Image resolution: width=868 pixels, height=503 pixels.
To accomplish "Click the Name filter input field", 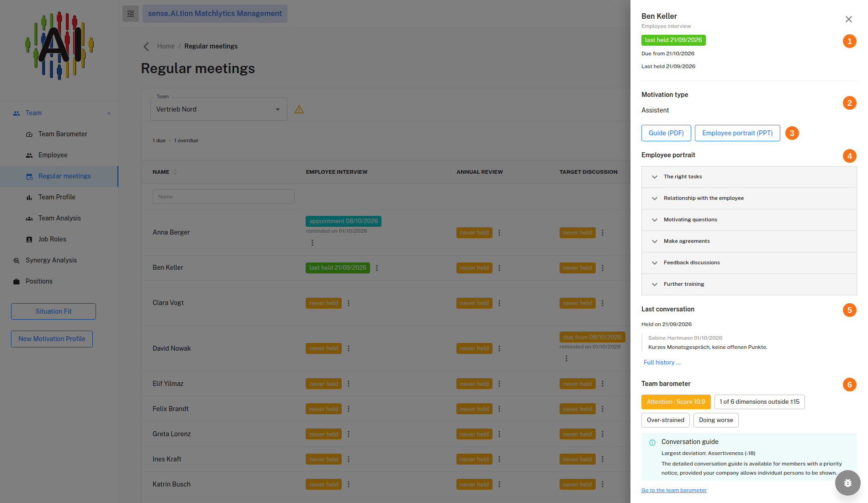I will [x=223, y=197].
